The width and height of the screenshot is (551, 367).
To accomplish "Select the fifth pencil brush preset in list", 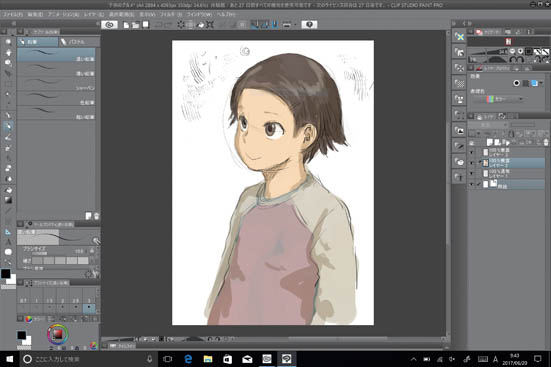I will coord(56,113).
